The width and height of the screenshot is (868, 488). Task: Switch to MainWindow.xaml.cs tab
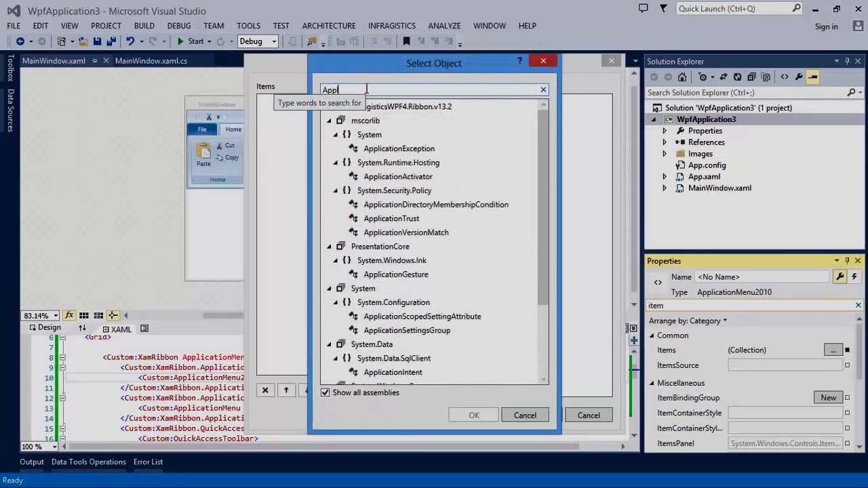click(x=151, y=61)
